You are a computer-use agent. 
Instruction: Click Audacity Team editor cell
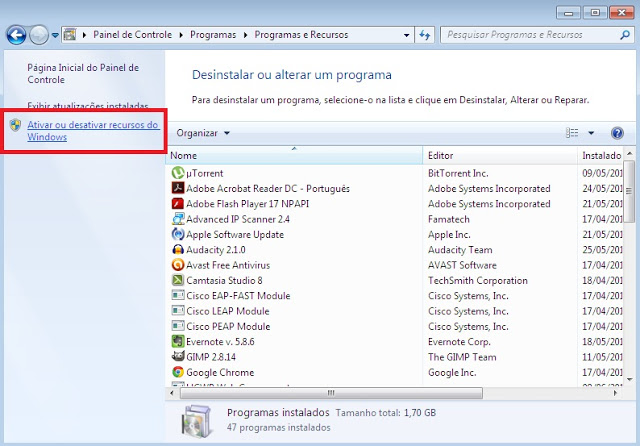460,250
